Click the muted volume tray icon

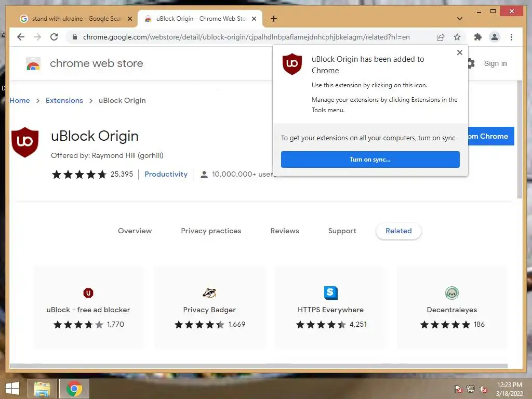click(x=483, y=389)
